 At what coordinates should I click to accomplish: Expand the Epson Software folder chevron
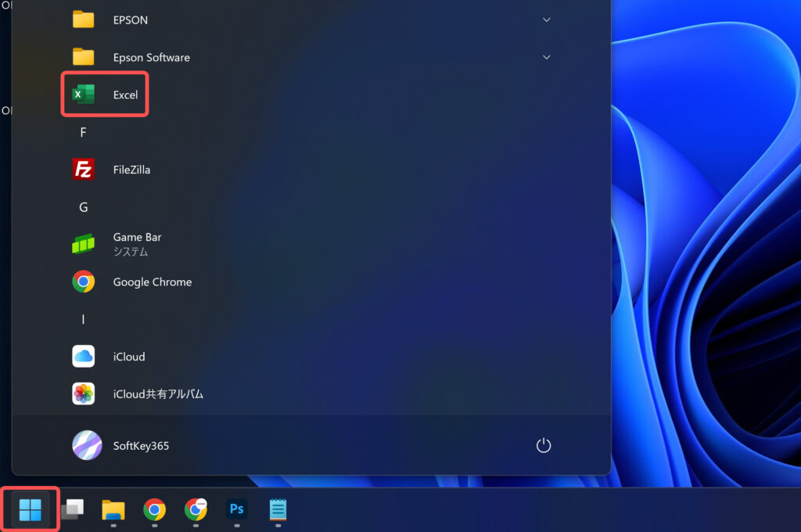(547, 57)
